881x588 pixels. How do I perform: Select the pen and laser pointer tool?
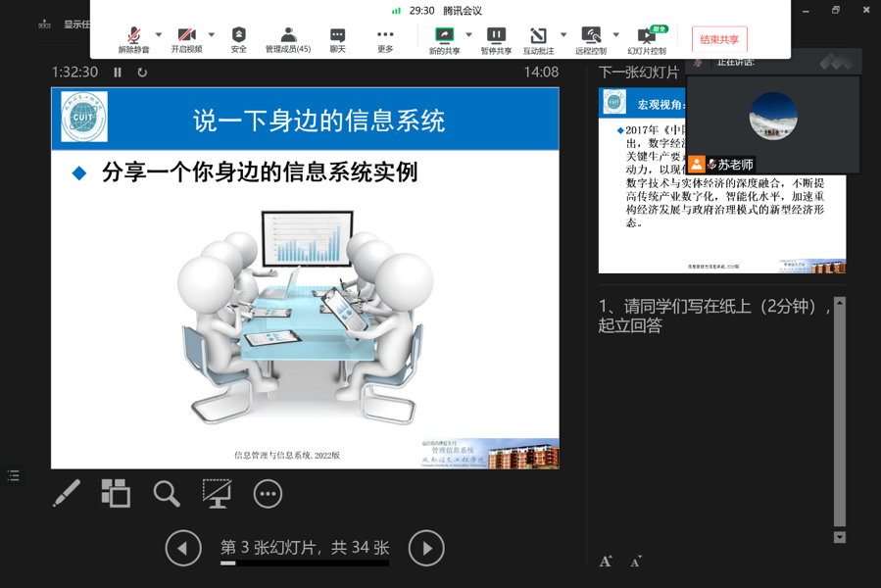(67, 493)
